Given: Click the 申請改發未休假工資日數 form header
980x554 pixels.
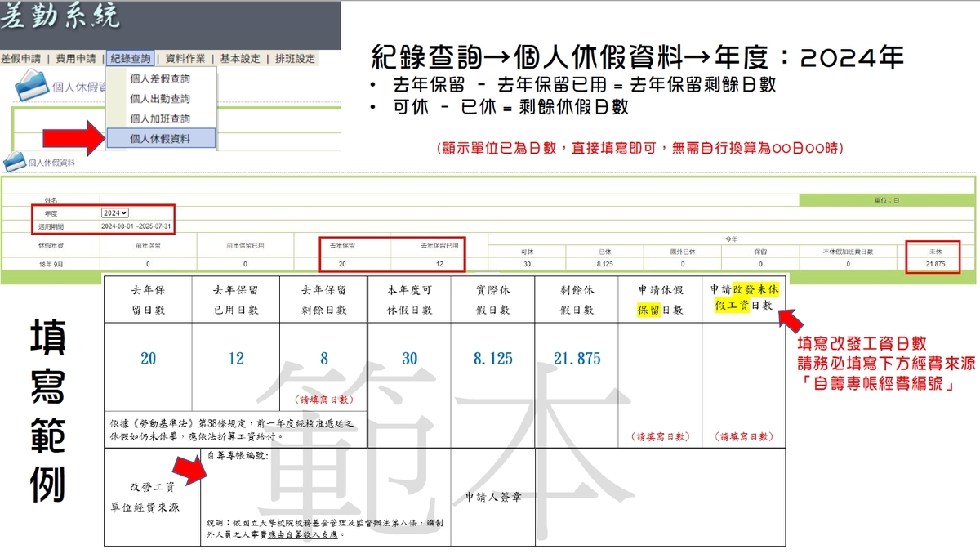Looking at the screenshot, I should 742,299.
